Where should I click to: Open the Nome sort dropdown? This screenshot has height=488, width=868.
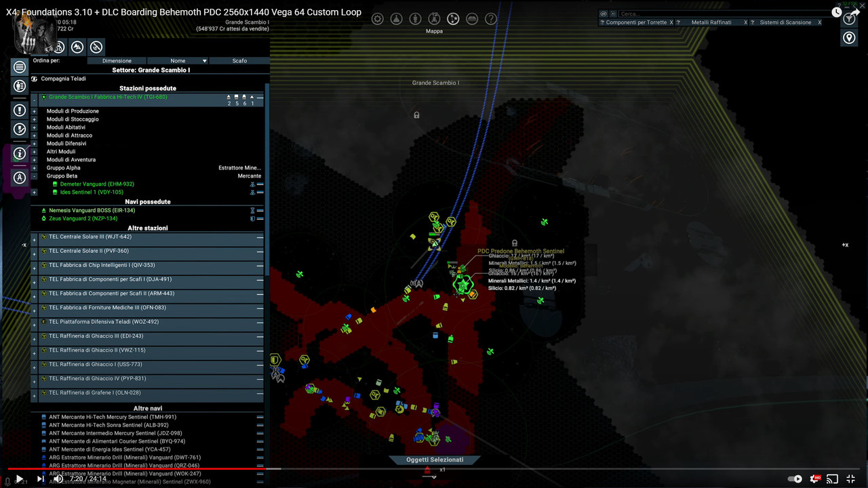point(178,61)
